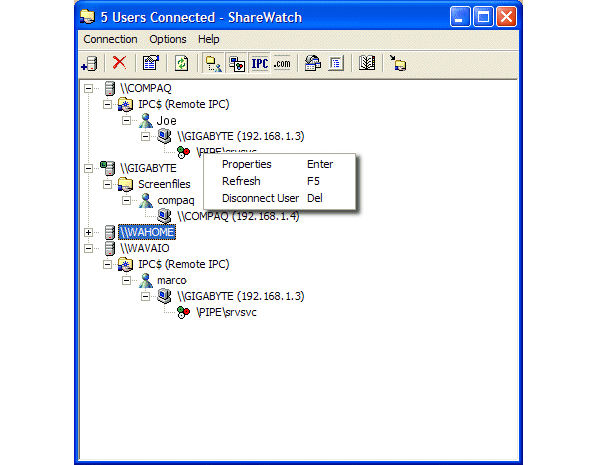Click pipe icon under \\COMPAQ
Image resolution: width=607 pixels, height=465 pixels.
tap(183, 152)
